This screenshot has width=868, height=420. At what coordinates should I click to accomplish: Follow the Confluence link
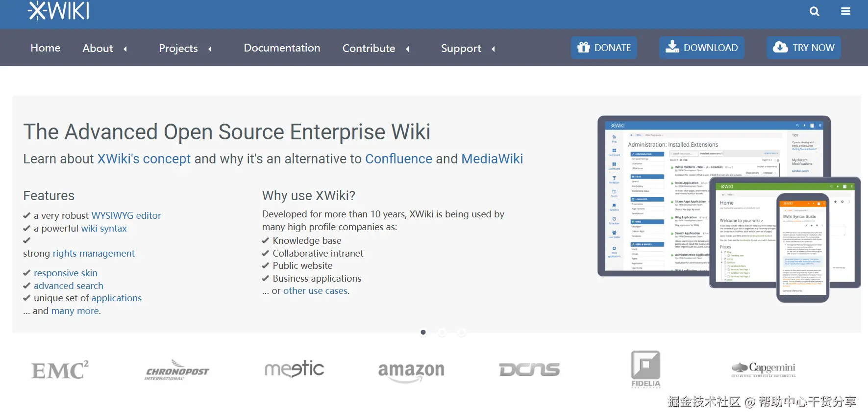(399, 159)
